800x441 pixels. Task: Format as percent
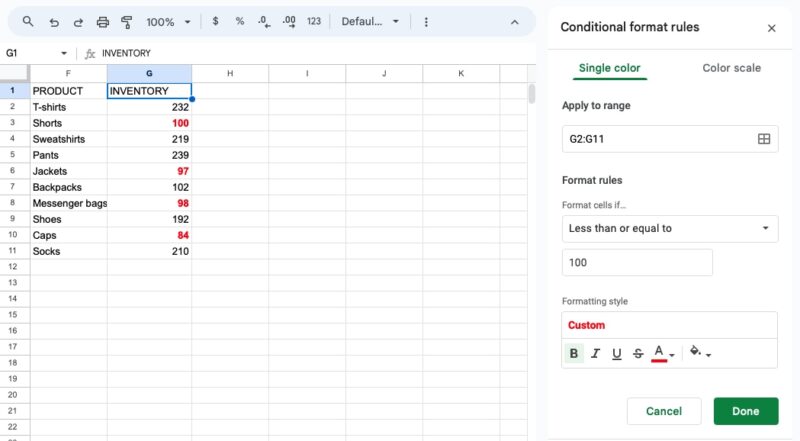(240, 21)
